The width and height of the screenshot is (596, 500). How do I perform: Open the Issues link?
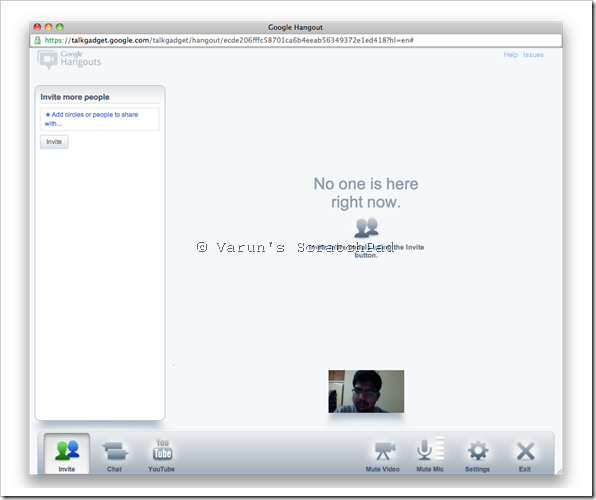tap(533, 55)
